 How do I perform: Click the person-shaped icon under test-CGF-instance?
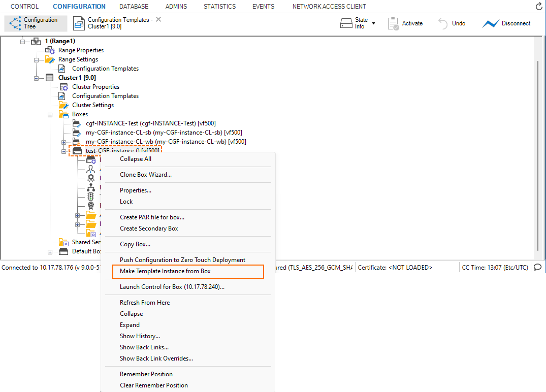90,169
